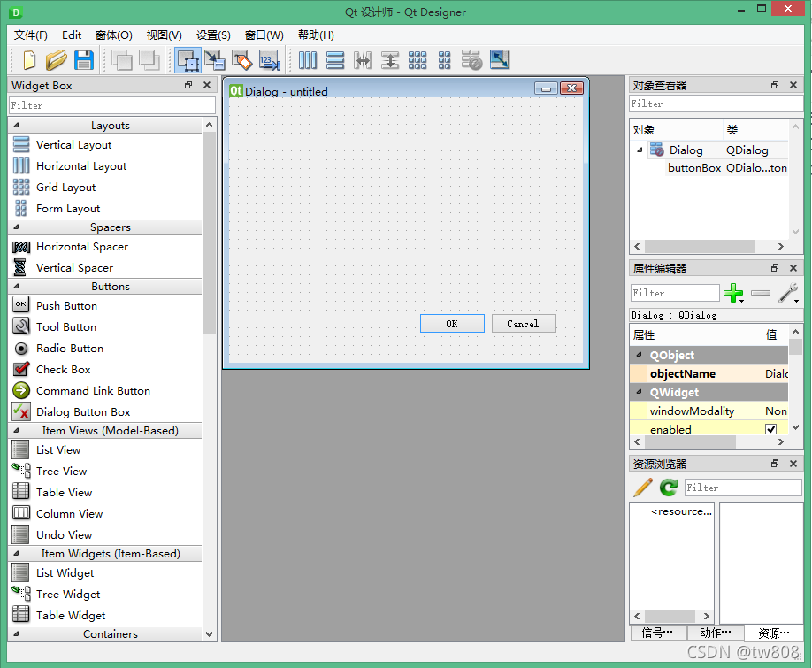Open the 帮助(H) menu
This screenshot has height=668, width=812.
tap(316, 35)
